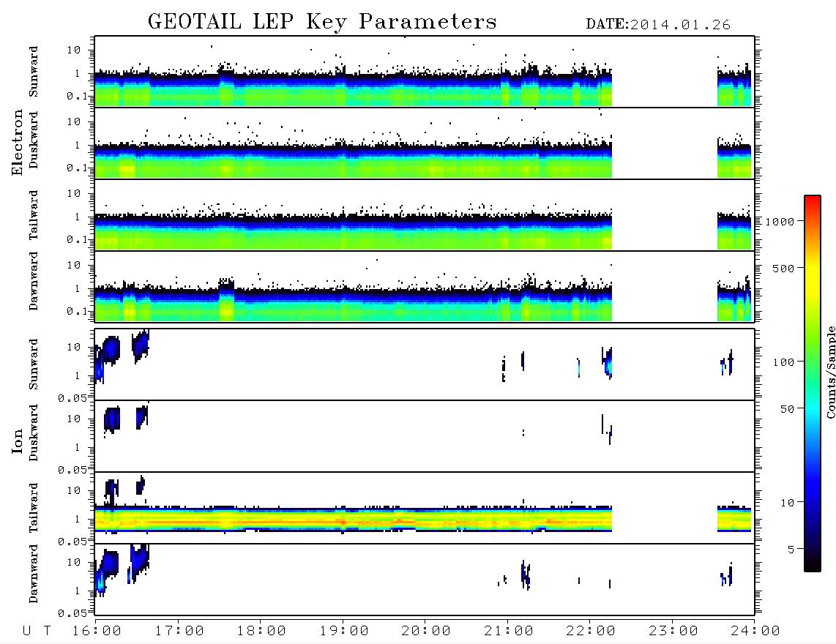Click the Ion Tailward orange-yellow spectrogram band
The image size is (836, 644).
(x=353, y=520)
